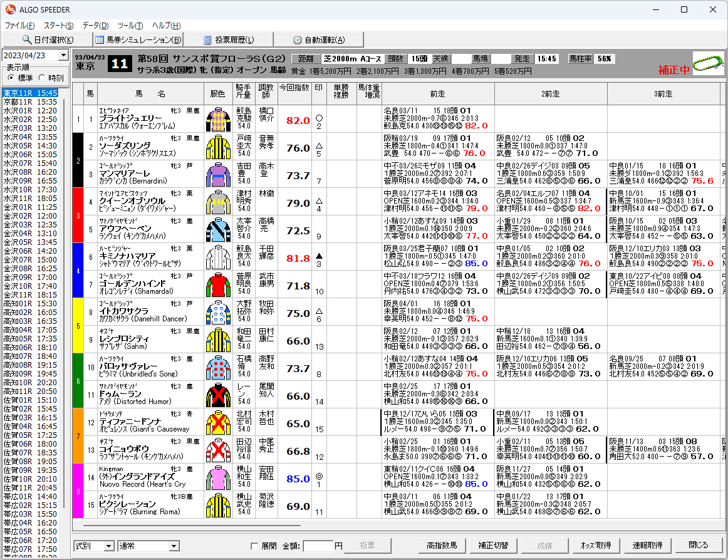
Task: Open the ヘルプ(H) menu
Action: coord(166,26)
